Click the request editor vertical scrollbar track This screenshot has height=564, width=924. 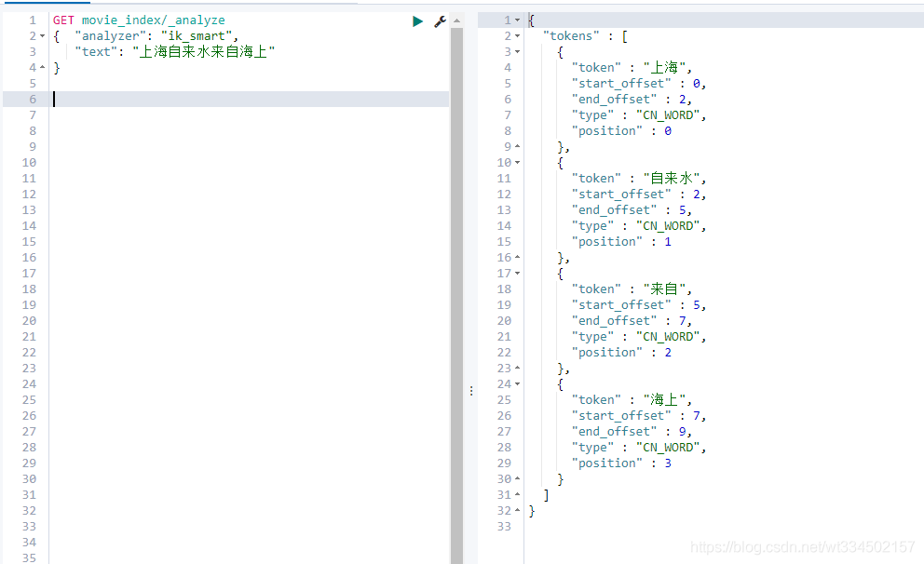click(x=456, y=294)
